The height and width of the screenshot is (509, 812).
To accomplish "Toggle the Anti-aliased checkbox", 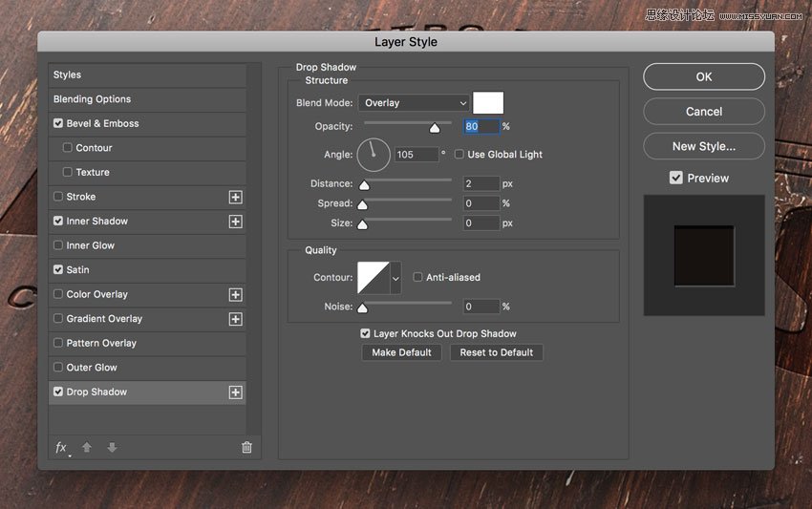I will coord(418,277).
